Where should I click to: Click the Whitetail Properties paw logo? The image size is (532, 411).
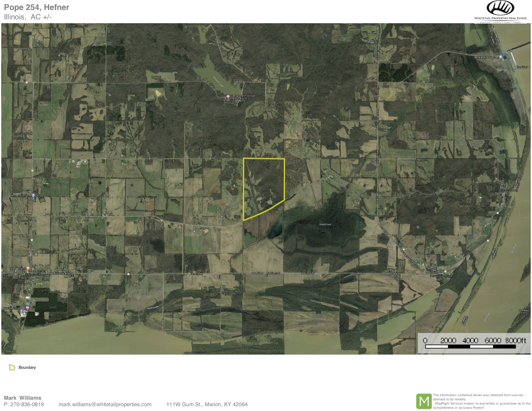500,8
